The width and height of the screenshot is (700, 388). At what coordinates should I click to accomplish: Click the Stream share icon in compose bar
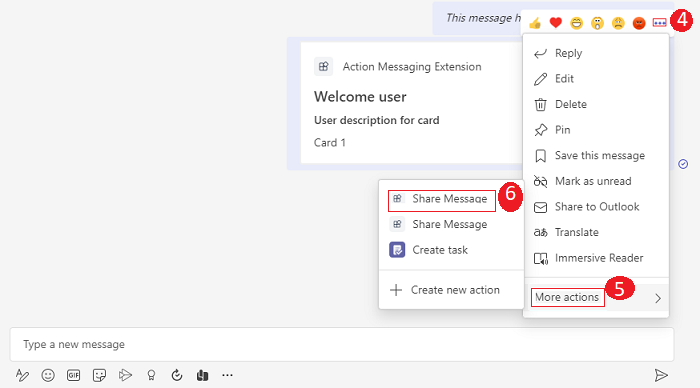click(125, 375)
